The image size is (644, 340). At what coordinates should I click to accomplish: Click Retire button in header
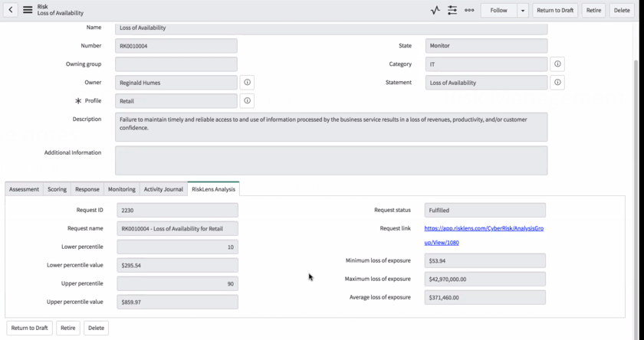click(x=593, y=10)
